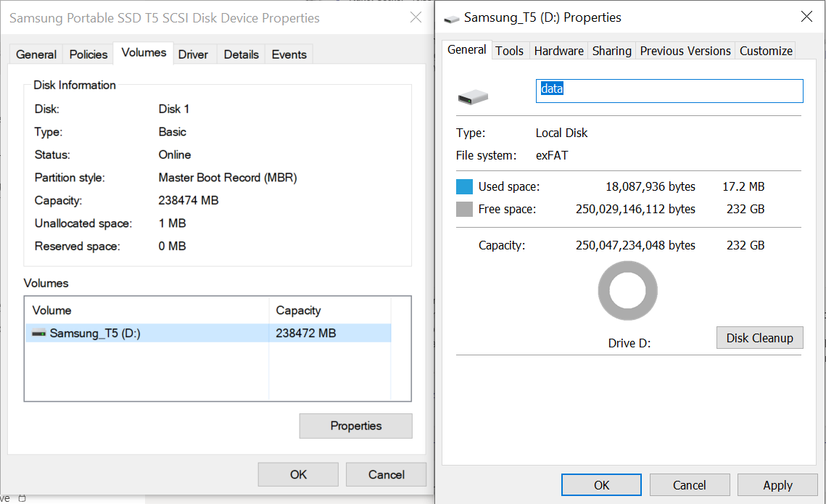Image resolution: width=826 pixels, height=504 pixels.
Task: Click the 'Master Boot Record (MBR)' partition style value
Action: tap(228, 178)
